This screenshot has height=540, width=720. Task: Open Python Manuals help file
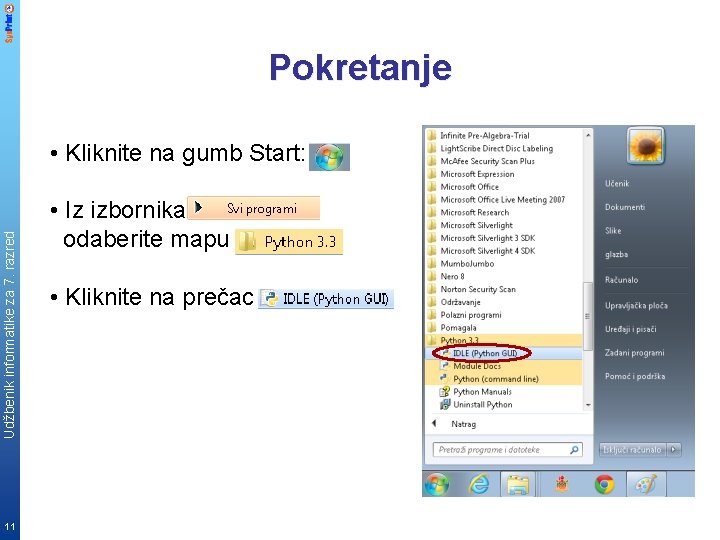point(476,392)
